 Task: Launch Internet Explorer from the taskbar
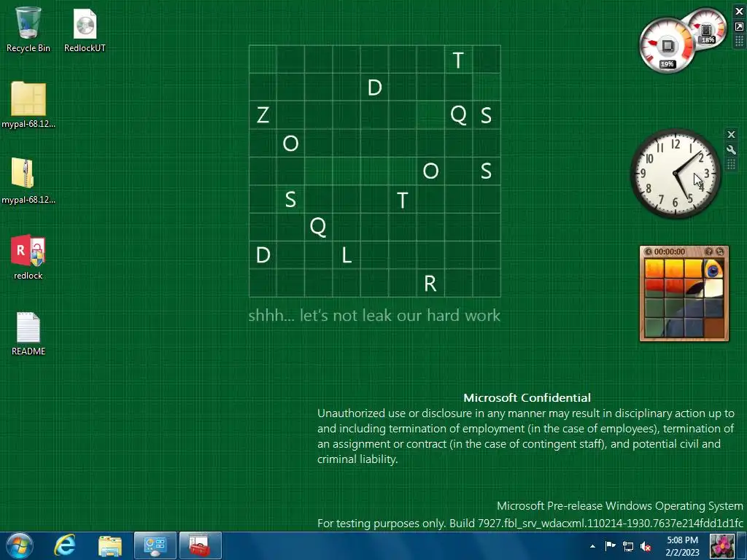tap(65, 545)
